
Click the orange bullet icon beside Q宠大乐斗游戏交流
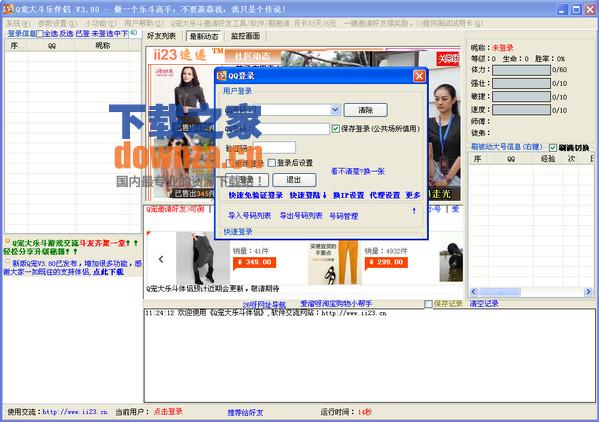(x=7, y=241)
